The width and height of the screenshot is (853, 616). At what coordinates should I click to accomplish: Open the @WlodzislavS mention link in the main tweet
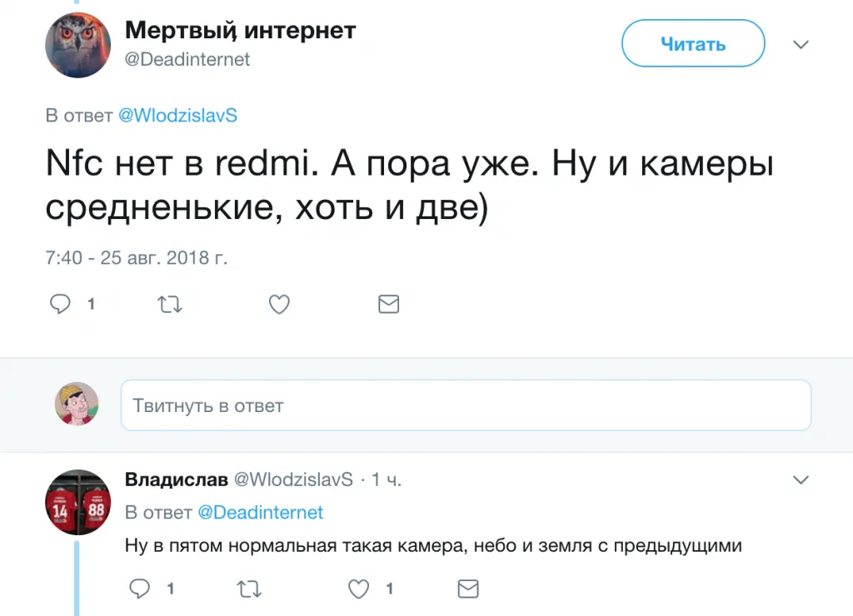pyautogui.click(x=177, y=116)
